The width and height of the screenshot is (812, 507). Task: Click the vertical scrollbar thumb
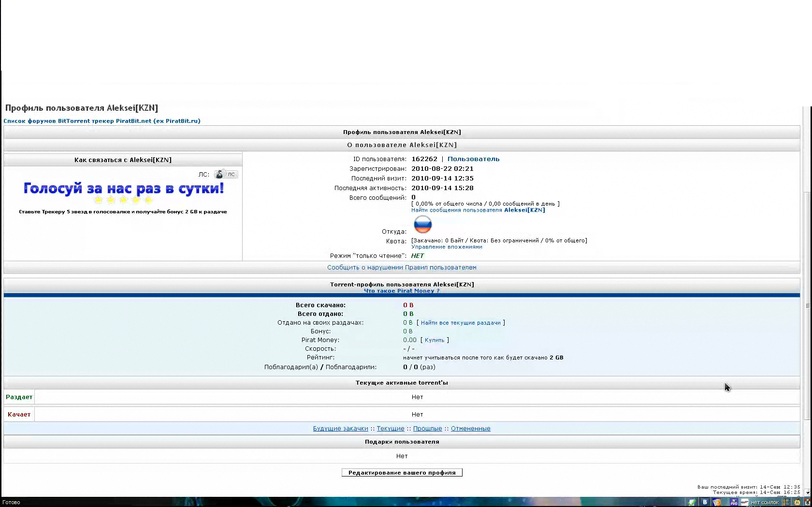tap(808, 306)
